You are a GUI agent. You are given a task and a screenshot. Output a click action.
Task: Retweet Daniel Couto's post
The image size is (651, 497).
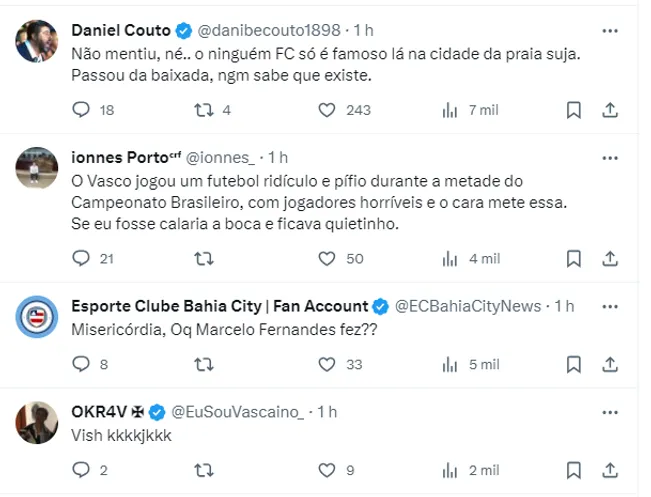pos(203,110)
